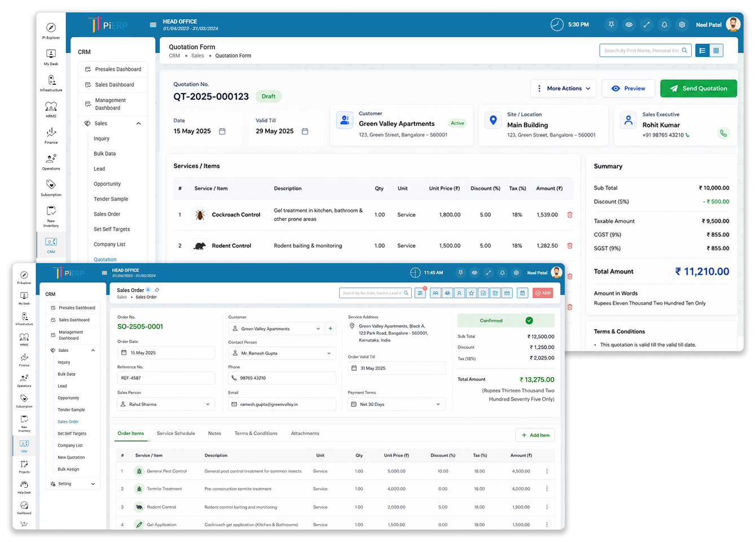Viewport: 756px width, 542px height.
Task: Expand Setting section in Sales Order CRM menu
Action: (x=93, y=484)
